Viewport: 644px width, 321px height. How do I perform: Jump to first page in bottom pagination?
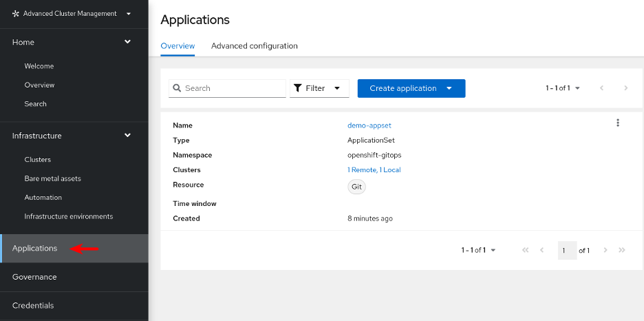pyautogui.click(x=526, y=250)
